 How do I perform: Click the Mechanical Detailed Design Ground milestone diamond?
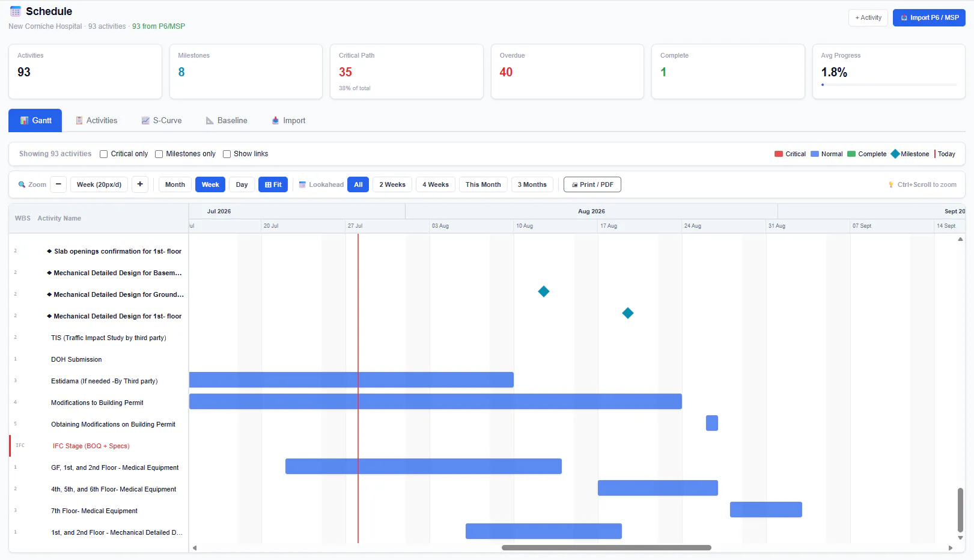tap(544, 291)
